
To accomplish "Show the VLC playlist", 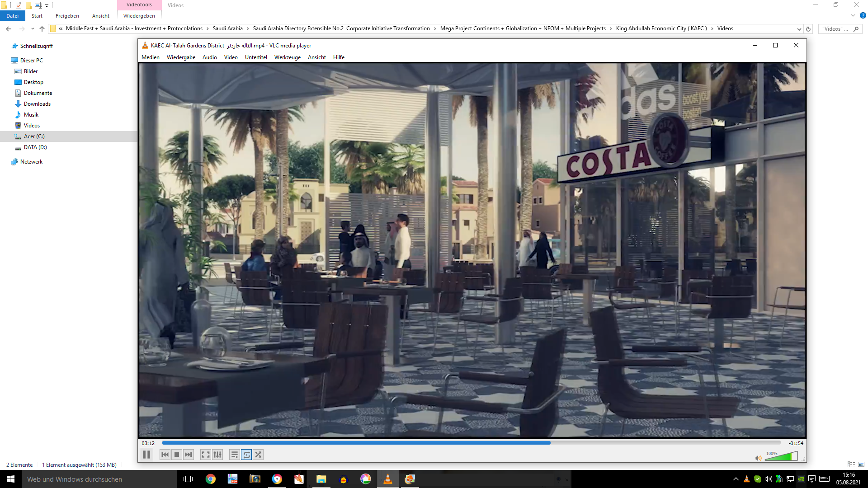I will (x=234, y=455).
